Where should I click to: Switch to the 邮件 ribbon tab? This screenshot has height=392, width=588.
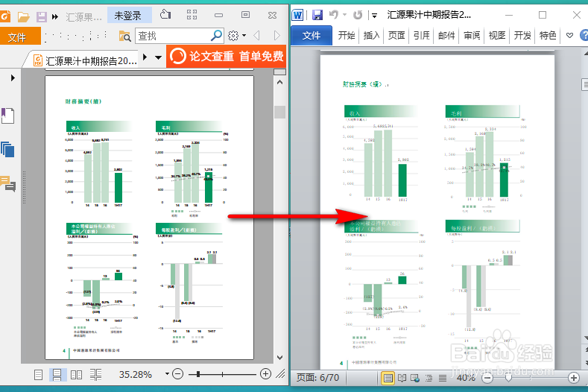pos(446,36)
